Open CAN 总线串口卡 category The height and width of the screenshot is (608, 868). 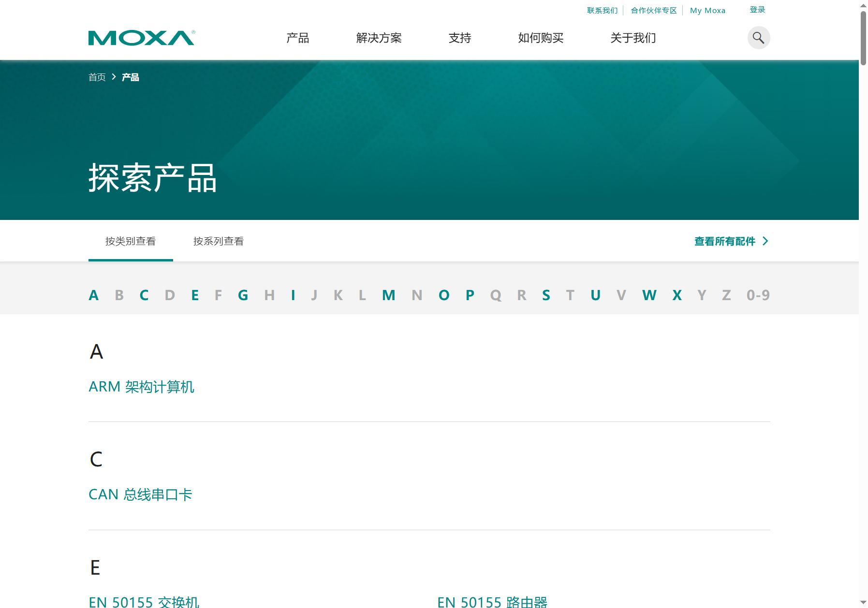(140, 494)
